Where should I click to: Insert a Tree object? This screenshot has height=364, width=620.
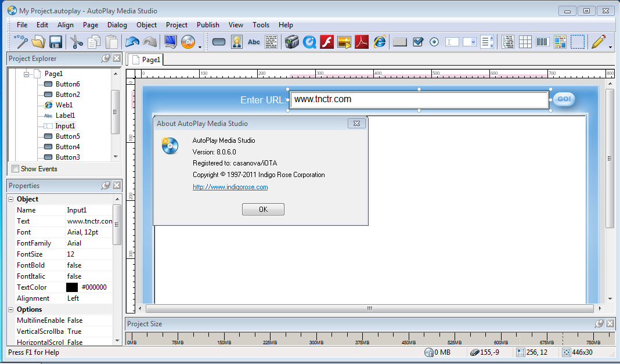click(x=508, y=41)
